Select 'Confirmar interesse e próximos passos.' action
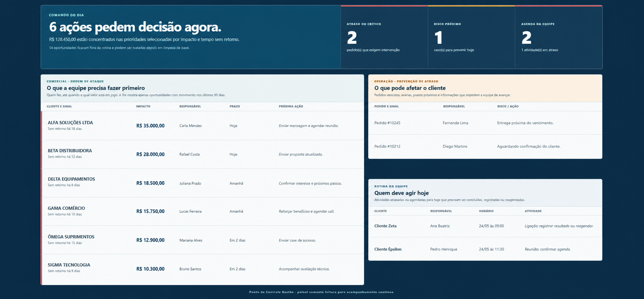Image resolution: width=644 pixels, height=299 pixels. pyautogui.click(x=310, y=183)
